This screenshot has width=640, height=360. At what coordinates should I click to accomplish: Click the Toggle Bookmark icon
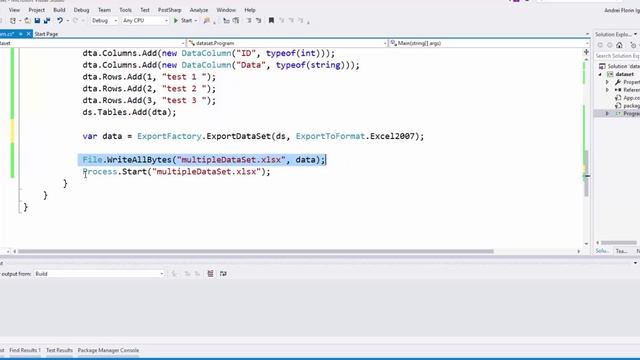coord(271,20)
